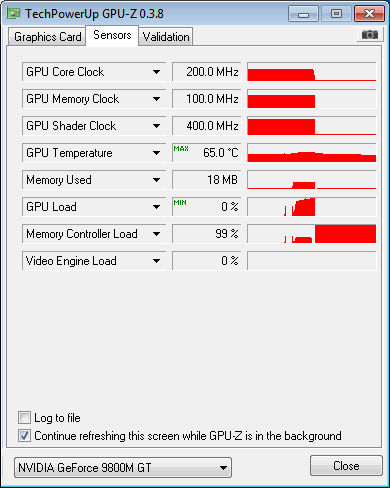This screenshot has width=390, height=488.
Task: Click the Close button
Action: pos(346,466)
